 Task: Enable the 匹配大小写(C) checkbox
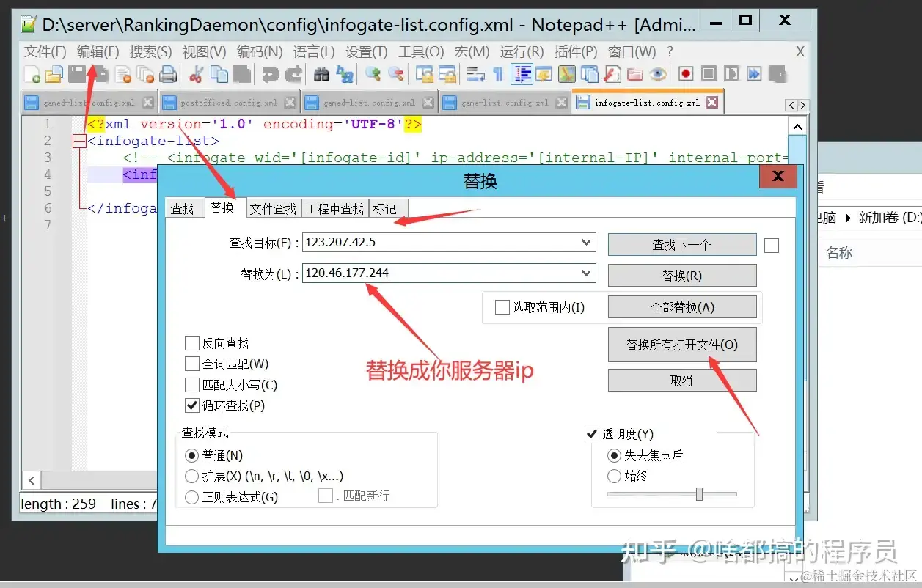(x=192, y=385)
